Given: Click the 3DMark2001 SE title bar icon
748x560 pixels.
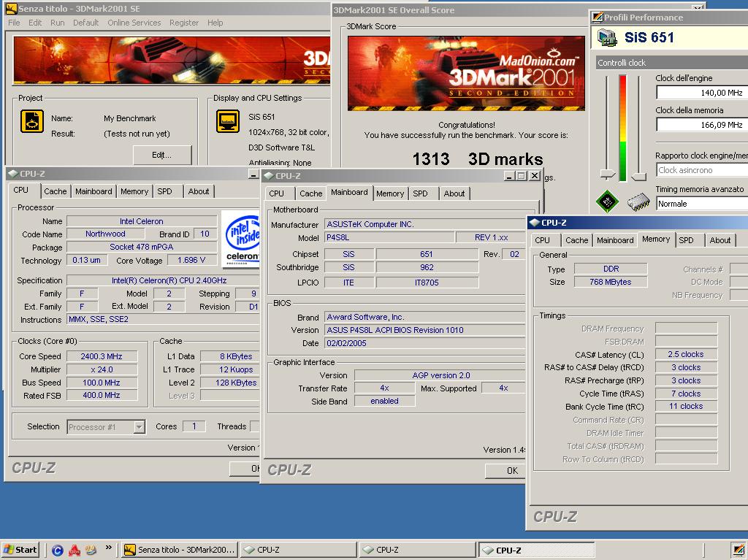Looking at the screenshot, I should 11,9.
